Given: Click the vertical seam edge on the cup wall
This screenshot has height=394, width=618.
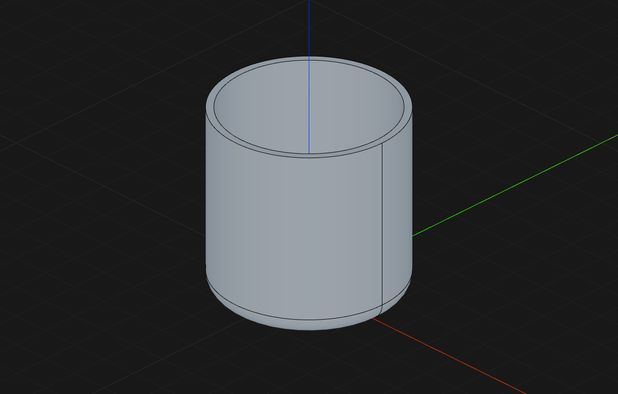Looking at the screenshot, I should [382, 225].
